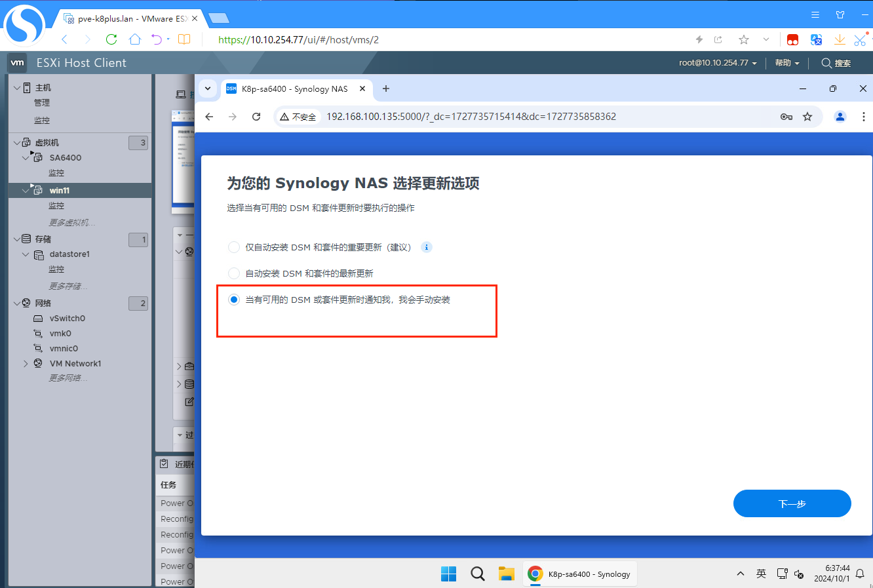
Task: Click the lightning bolt speed-mode icon
Action: [699, 39]
